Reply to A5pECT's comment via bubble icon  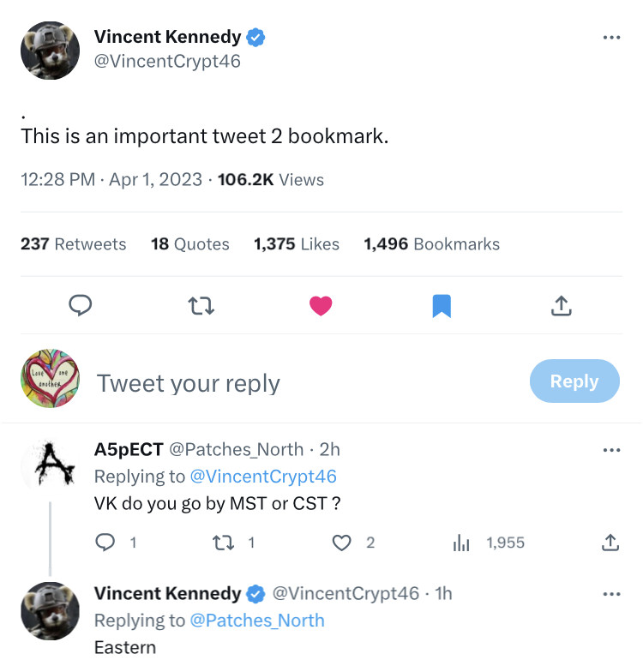coord(105,542)
